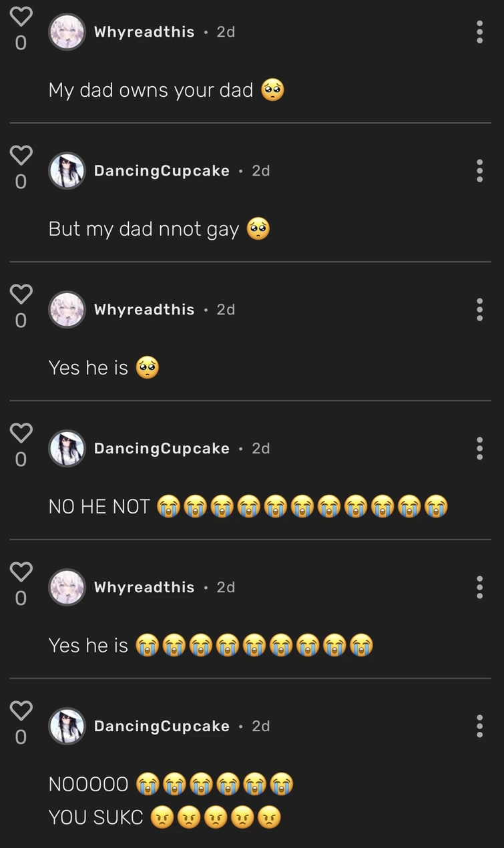This screenshot has width=504, height=848.
Task: Like the "My dad owns your dad" comment
Action: coord(21,17)
